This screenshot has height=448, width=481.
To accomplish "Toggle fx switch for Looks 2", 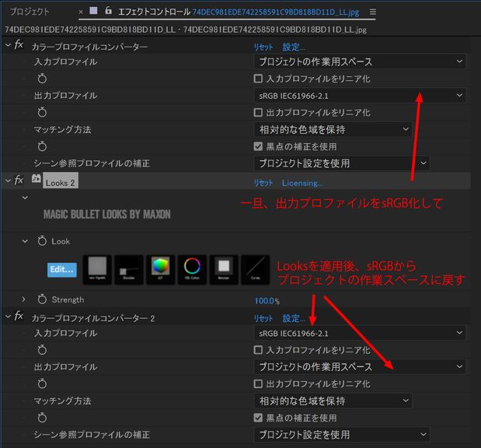I will [19, 180].
